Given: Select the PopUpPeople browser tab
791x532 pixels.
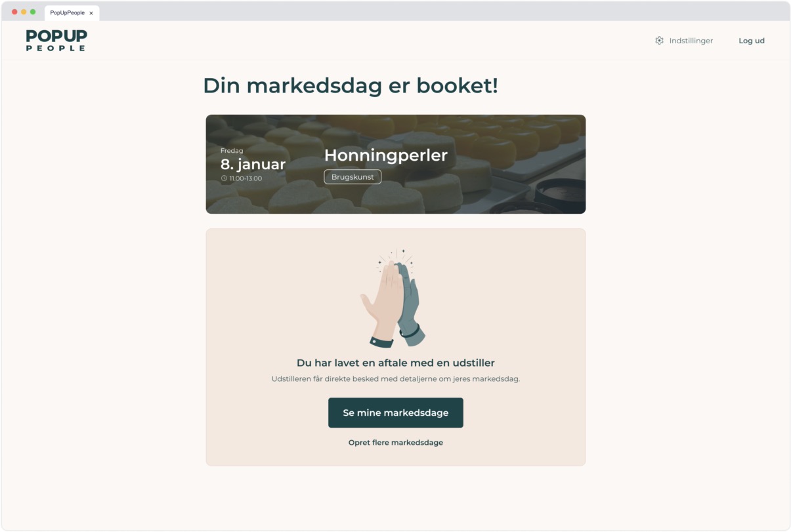Looking at the screenshot, I should pos(67,12).
